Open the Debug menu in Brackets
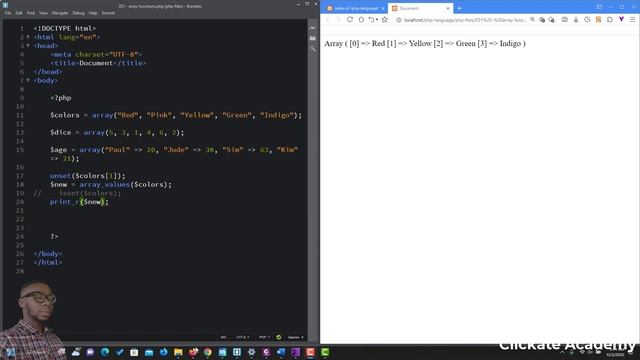 pos(78,13)
